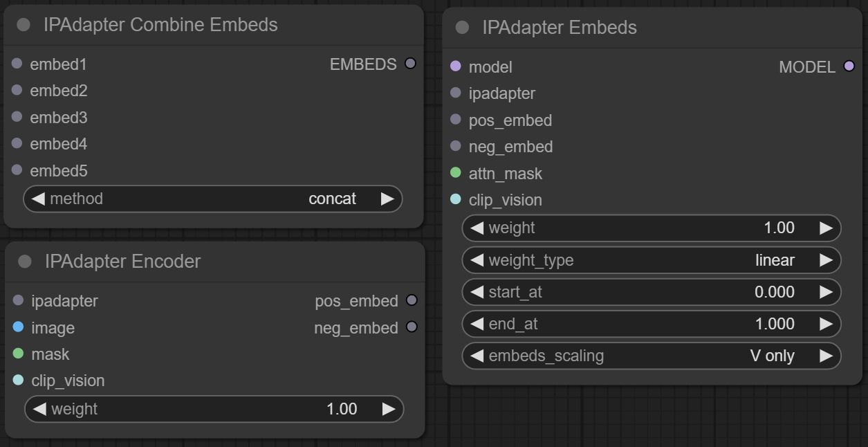Open the weight_type linear dropdown
Screen dimensions: 868x447
(x=652, y=260)
